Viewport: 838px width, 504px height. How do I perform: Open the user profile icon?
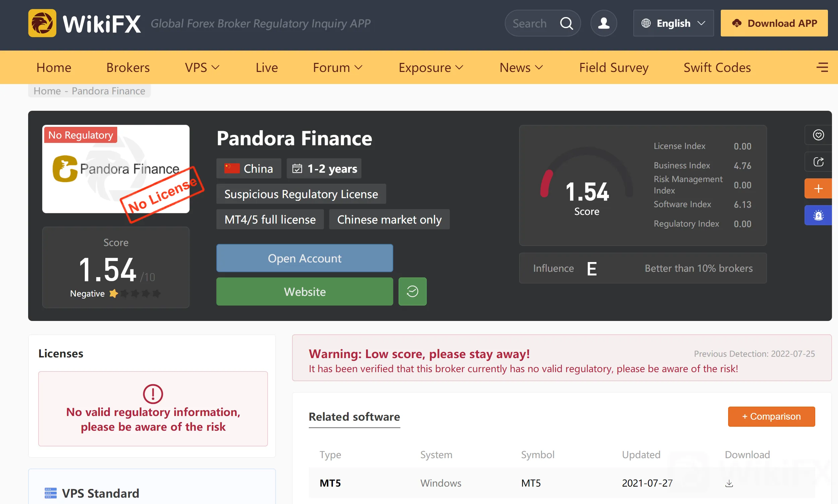click(x=604, y=23)
